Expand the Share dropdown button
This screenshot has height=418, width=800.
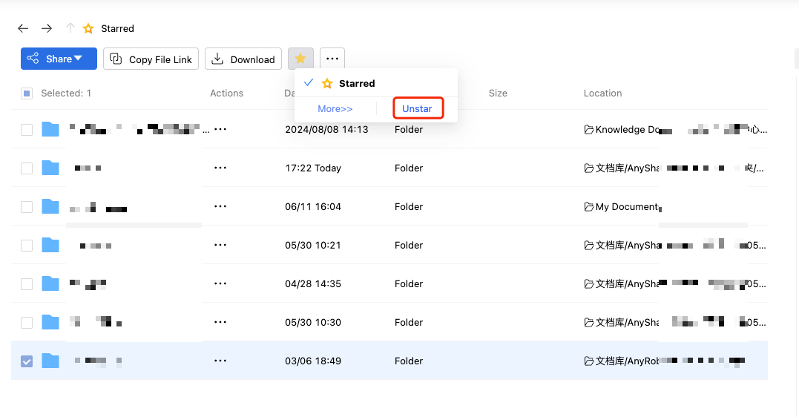(x=58, y=59)
